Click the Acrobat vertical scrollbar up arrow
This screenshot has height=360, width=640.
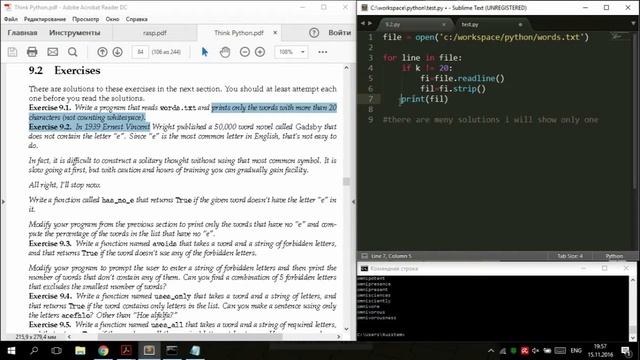coord(347,68)
